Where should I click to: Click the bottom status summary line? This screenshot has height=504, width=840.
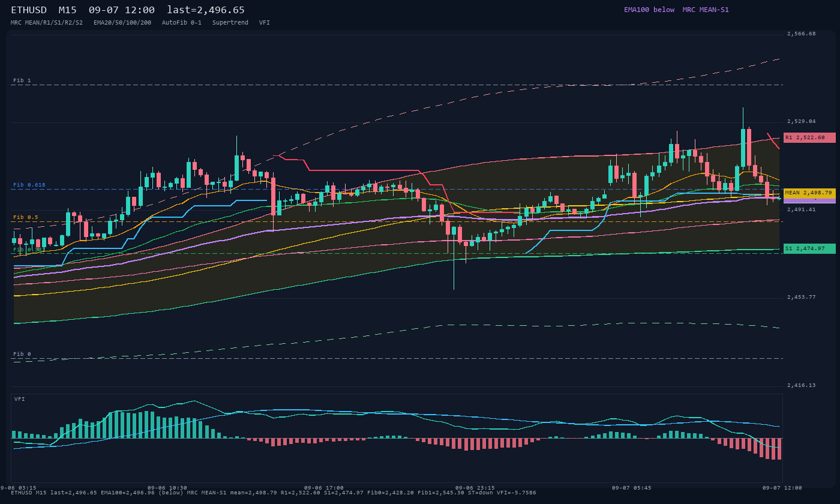pyautogui.click(x=274, y=493)
